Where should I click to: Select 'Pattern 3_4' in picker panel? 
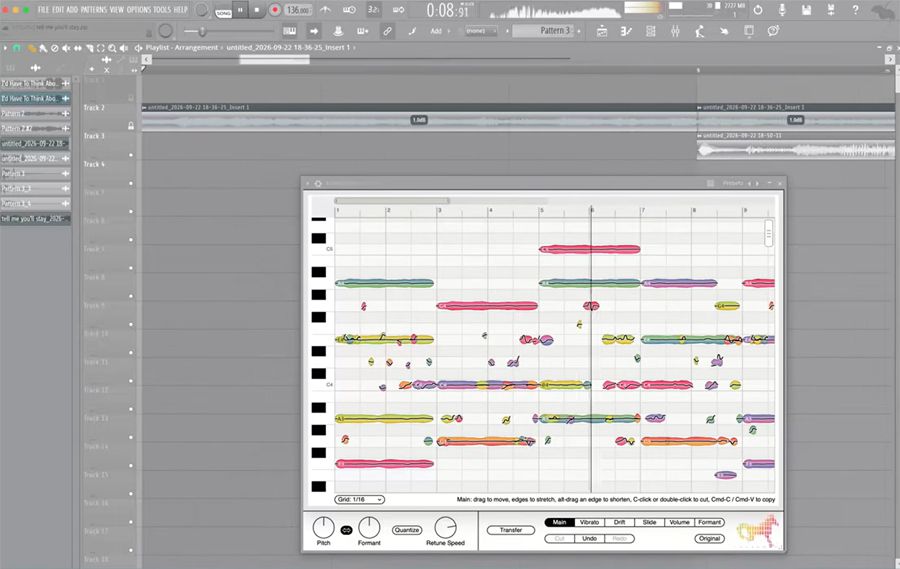point(35,203)
